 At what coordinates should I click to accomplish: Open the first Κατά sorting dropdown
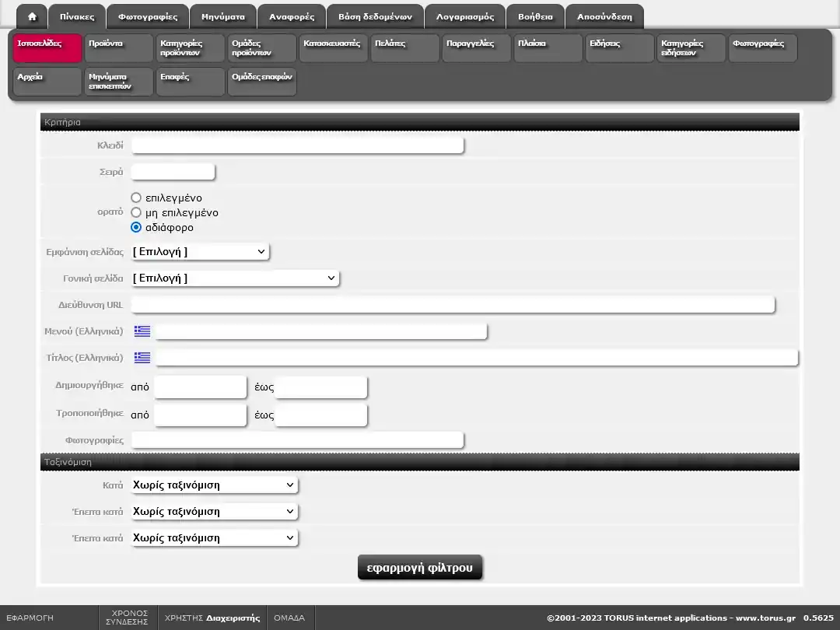point(214,485)
